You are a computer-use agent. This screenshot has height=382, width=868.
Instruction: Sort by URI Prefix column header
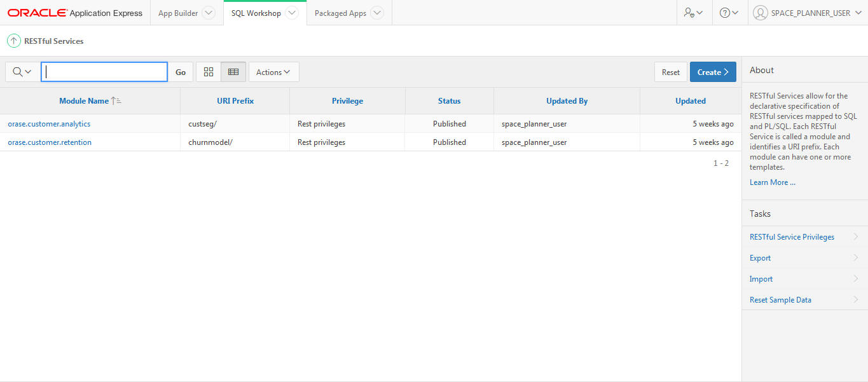[235, 100]
